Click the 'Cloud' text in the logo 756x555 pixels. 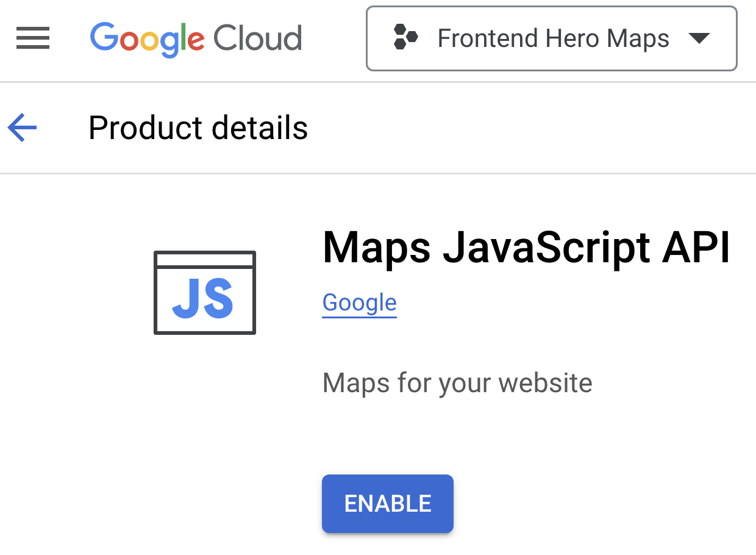pos(259,38)
